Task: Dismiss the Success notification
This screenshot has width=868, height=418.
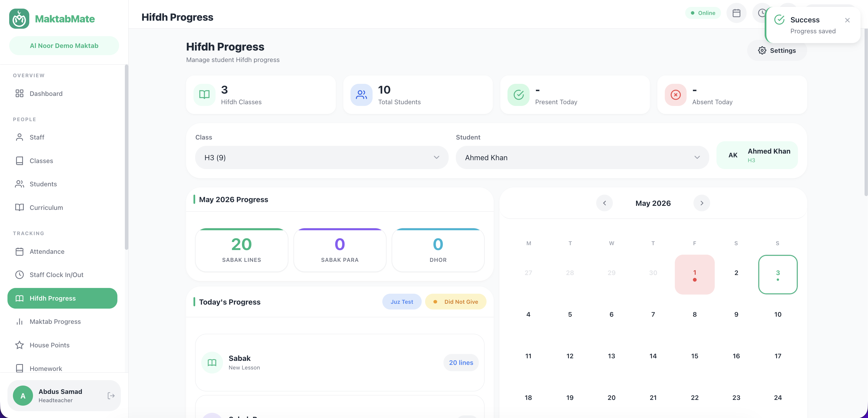Action: pyautogui.click(x=847, y=20)
